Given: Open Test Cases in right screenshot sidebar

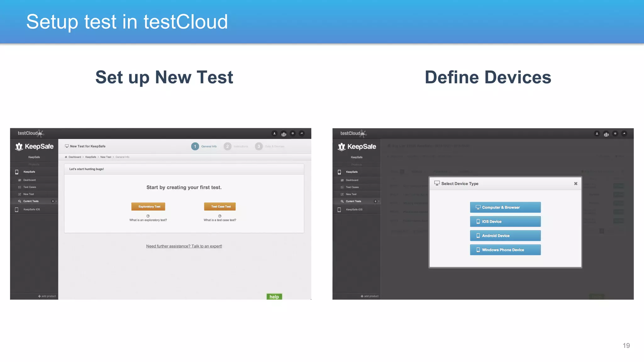Looking at the screenshot, I should tap(357, 187).
